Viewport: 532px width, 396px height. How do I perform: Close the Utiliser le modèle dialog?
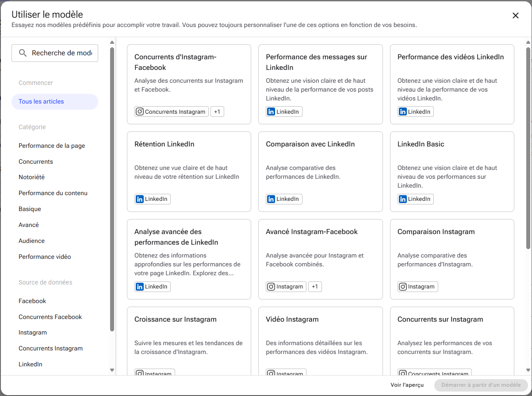pos(515,15)
